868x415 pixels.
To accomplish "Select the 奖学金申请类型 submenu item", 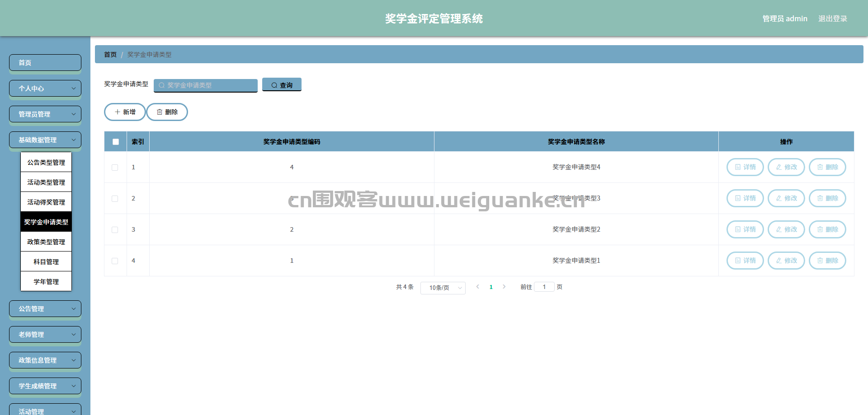I will coord(46,222).
